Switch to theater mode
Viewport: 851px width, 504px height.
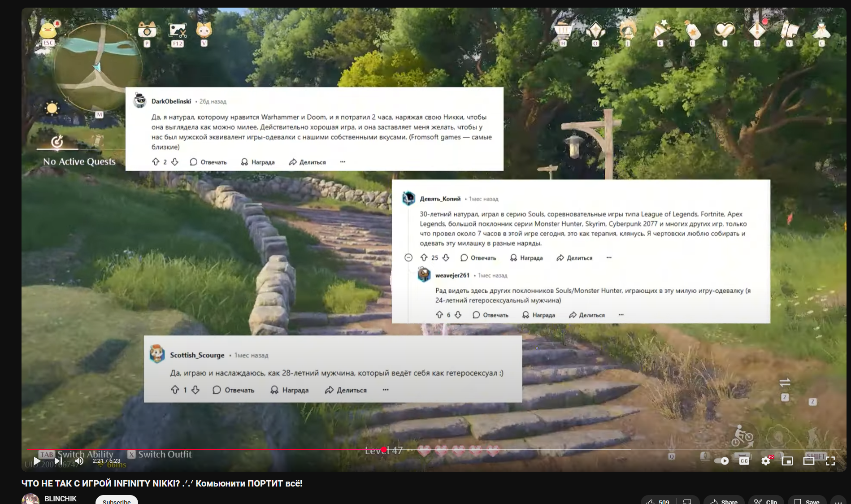coord(809,461)
